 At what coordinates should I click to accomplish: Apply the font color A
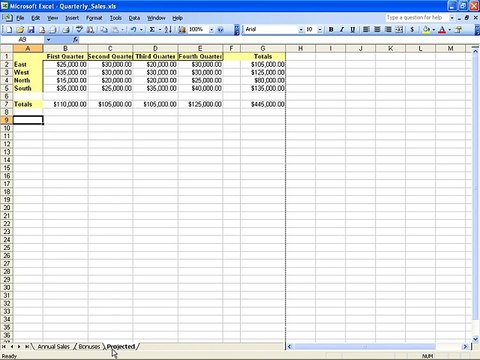point(442,30)
